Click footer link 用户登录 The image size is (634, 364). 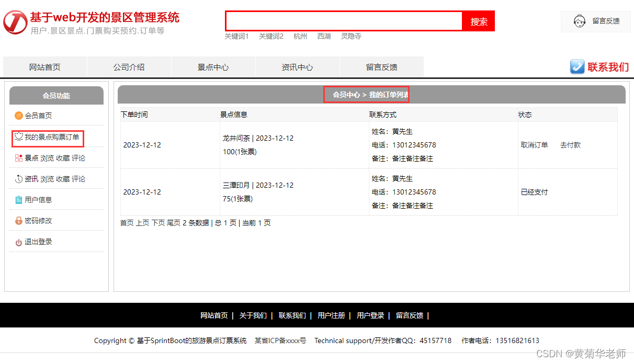(370, 315)
